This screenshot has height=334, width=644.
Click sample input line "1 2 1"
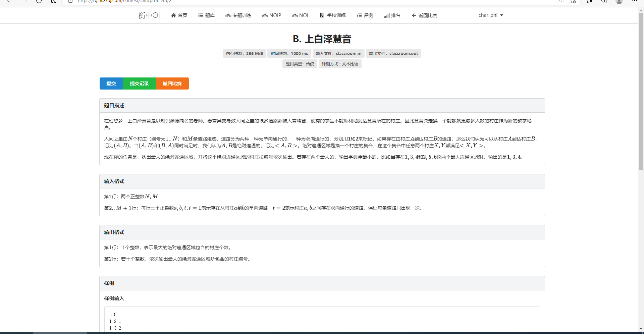(115, 321)
